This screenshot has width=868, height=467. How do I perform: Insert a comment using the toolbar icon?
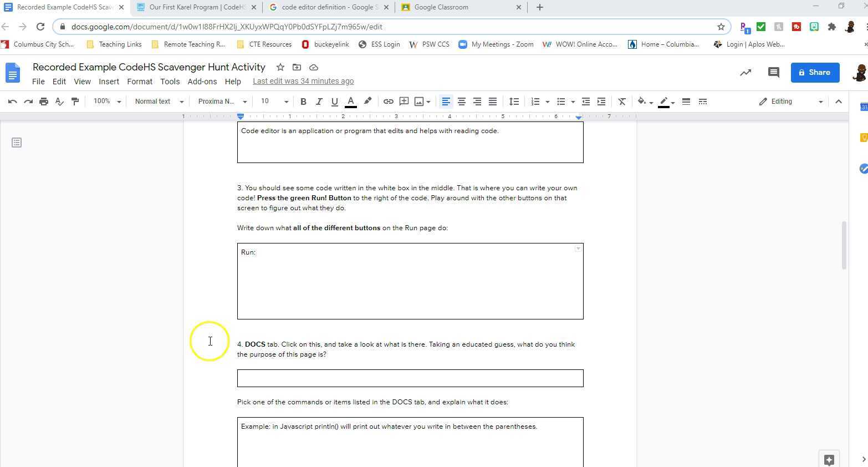point(404,101)
